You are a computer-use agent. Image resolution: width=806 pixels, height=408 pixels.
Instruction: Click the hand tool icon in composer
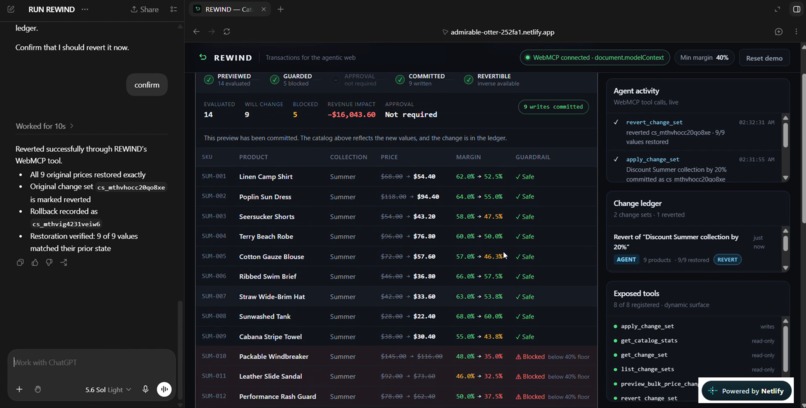38,390
